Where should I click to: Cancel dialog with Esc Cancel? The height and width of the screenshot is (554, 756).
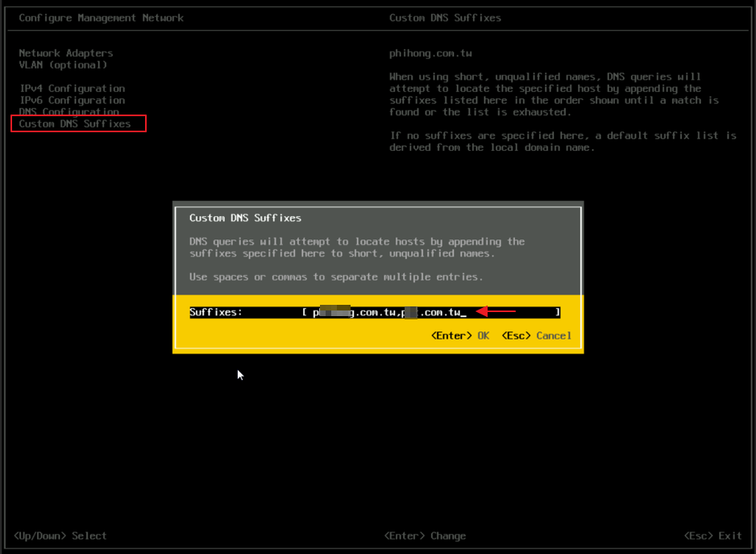[537, 336]
